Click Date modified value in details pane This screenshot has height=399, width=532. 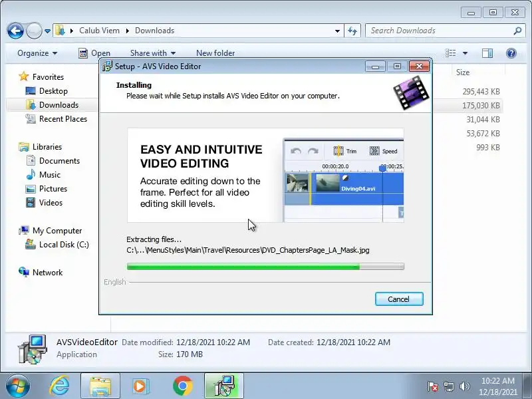[x=213, y=342]
